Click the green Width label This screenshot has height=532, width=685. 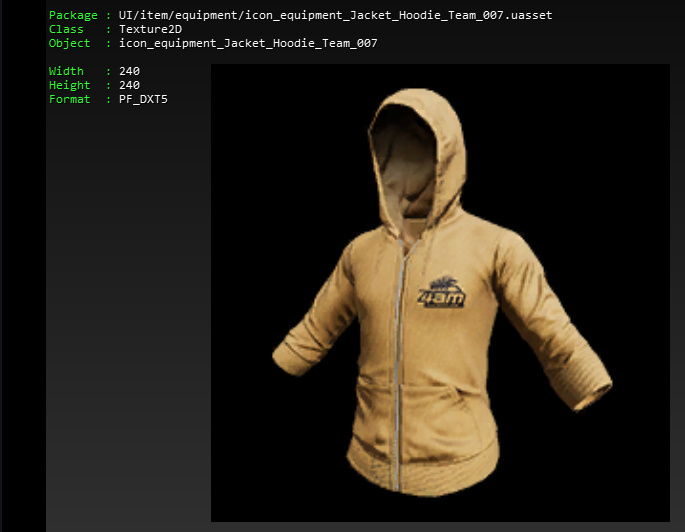66,72
